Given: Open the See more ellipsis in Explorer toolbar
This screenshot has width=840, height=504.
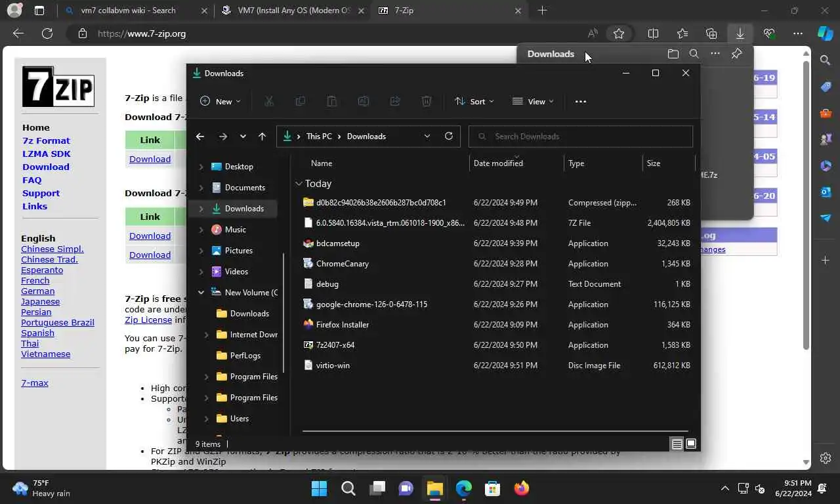Looking at the screenshot, I should pos(580,101).
